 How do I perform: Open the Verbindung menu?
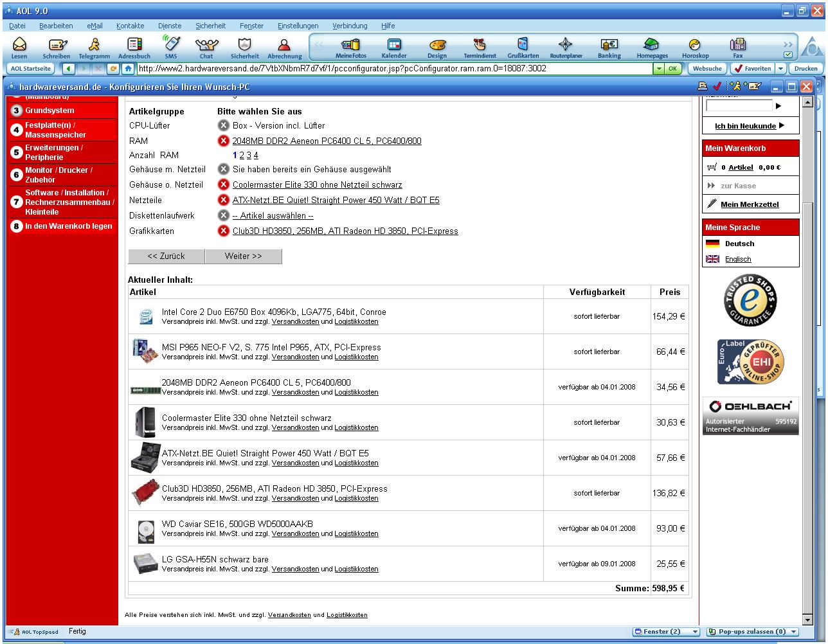tap(350, 26)
